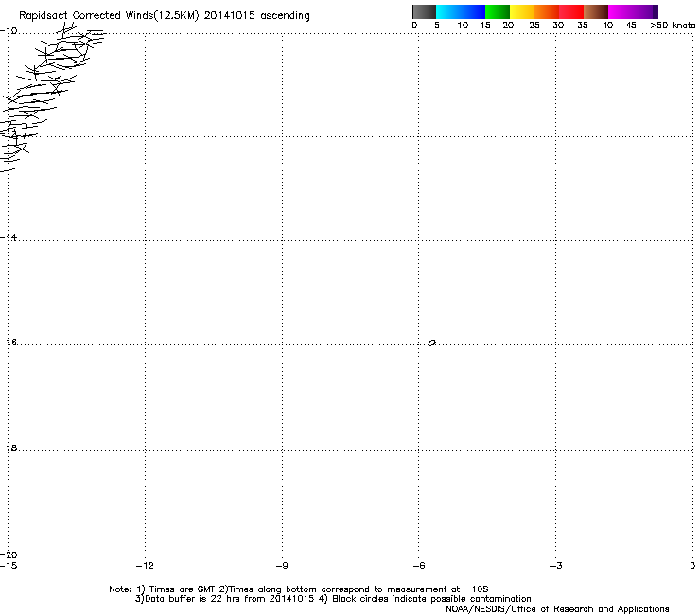Click the chart title 'Rapidscat Corrected Winds(12.5KM)'
This screenshot has height=615, width=700.
(109, 16)
